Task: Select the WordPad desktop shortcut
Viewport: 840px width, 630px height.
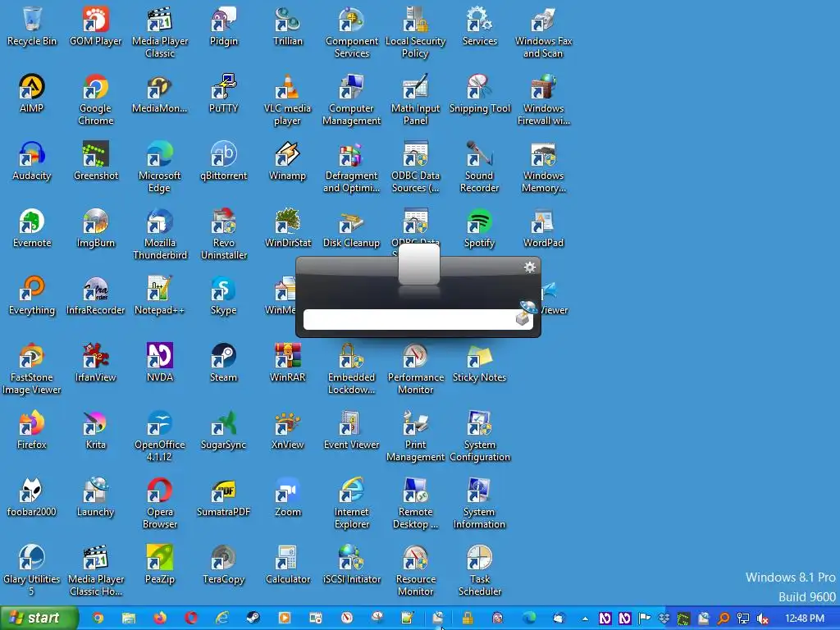Action: tap(543, 228)
